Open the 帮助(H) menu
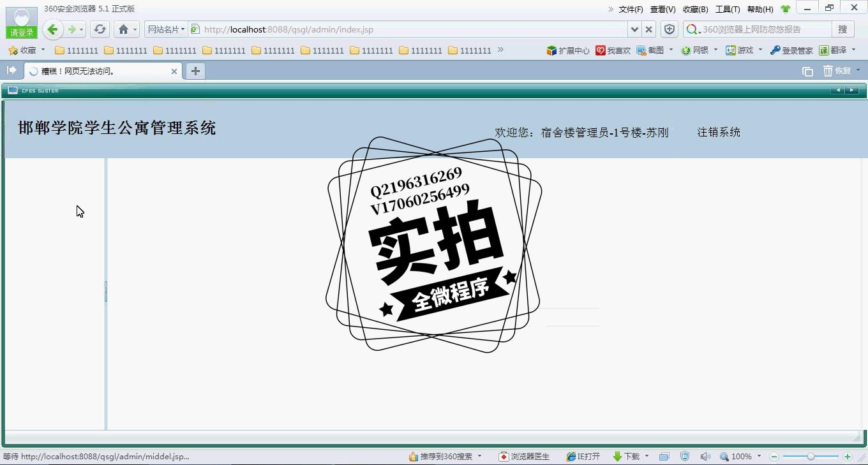This screenshot has width=868, height=465. coord(759,10)
